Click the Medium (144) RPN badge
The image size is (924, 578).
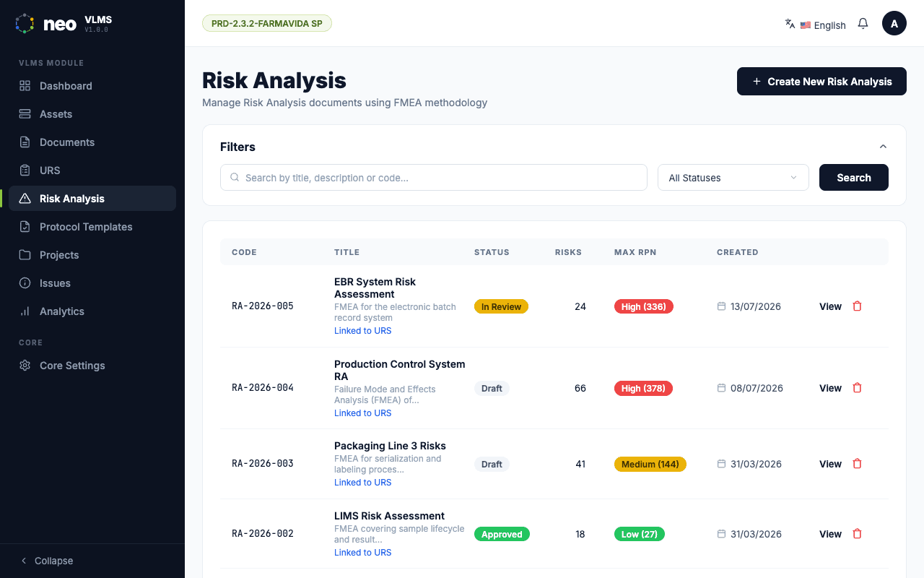tap(650, 464)
